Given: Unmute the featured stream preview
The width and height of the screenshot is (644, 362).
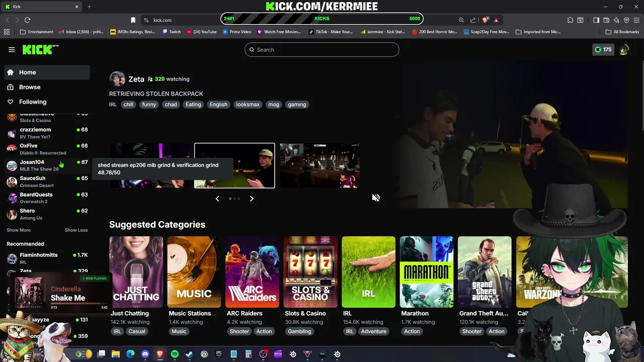Looking at the screenshot, I should [376, 198].
